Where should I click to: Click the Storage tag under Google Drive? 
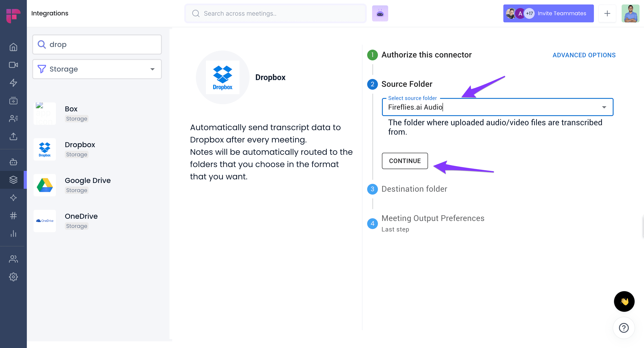tap(76, 190)
